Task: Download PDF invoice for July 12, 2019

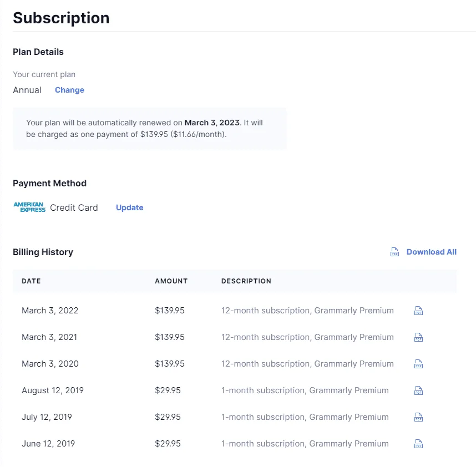Action: tap(418, 417)
